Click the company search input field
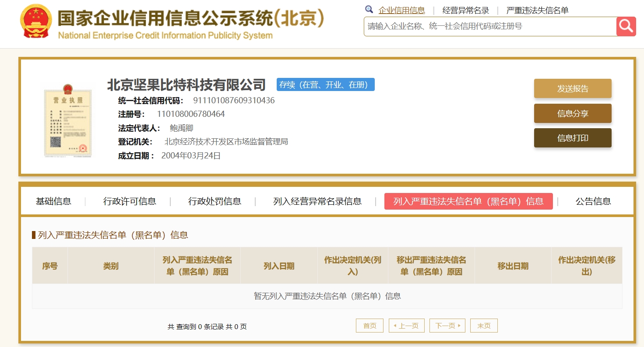 (490, 26)
